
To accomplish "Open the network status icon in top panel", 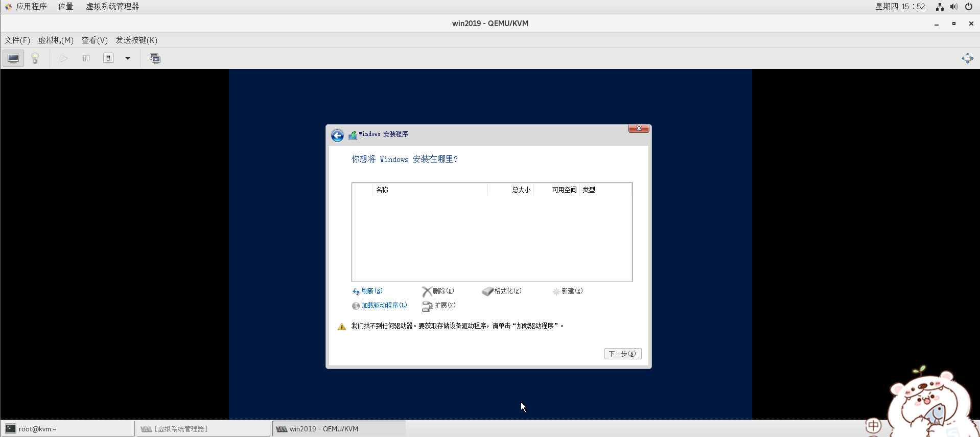I will pyautogui.click(x=940, y=7).
